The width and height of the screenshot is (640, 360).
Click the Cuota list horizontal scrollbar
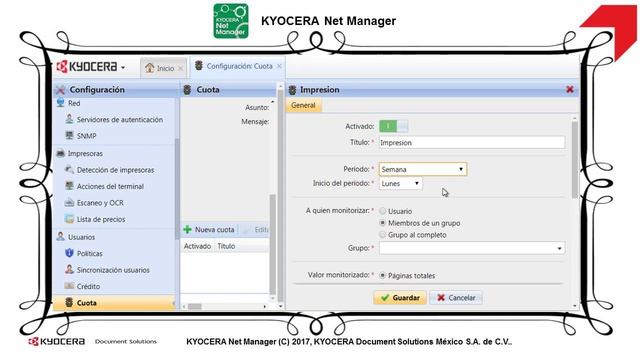tap(194, 307)
